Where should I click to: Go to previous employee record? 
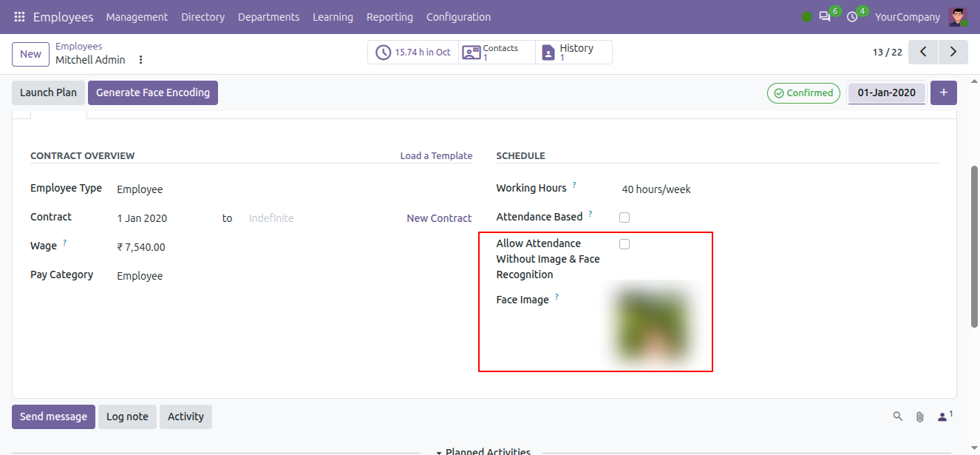click(x=923, y=53)
